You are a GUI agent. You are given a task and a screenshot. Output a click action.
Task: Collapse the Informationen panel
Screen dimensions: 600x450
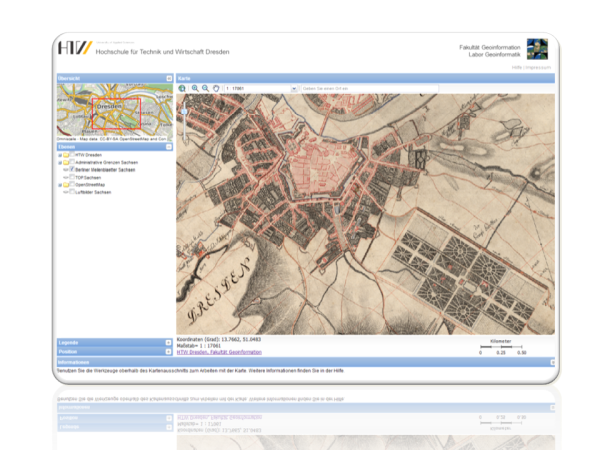[553, 362]
